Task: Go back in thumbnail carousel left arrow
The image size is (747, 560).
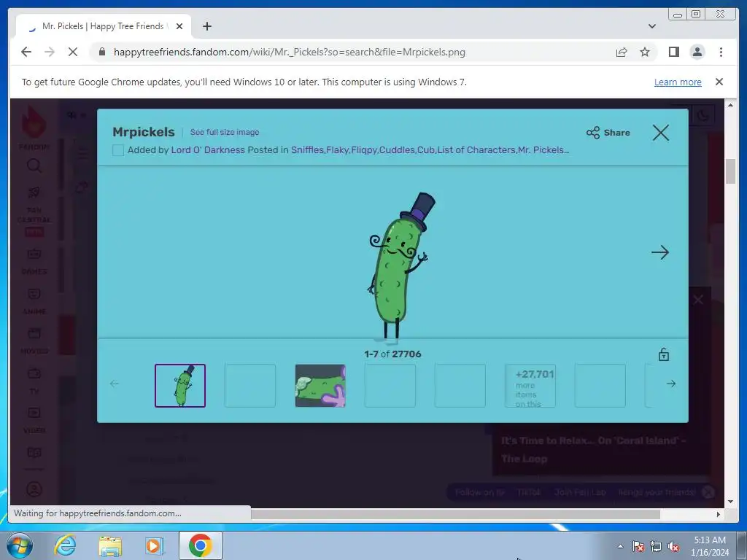Action: click(x=115, y=384)
